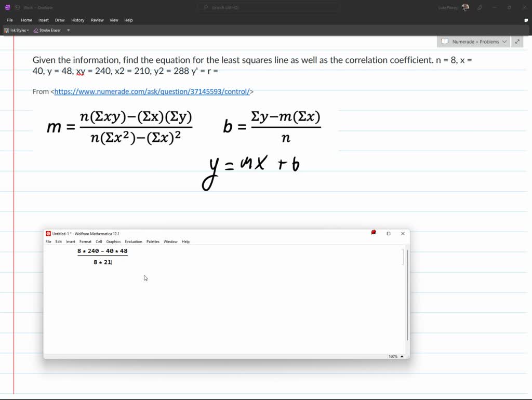
Task: Switch to the History ribbon tab
Action: (x=77, y=20)
